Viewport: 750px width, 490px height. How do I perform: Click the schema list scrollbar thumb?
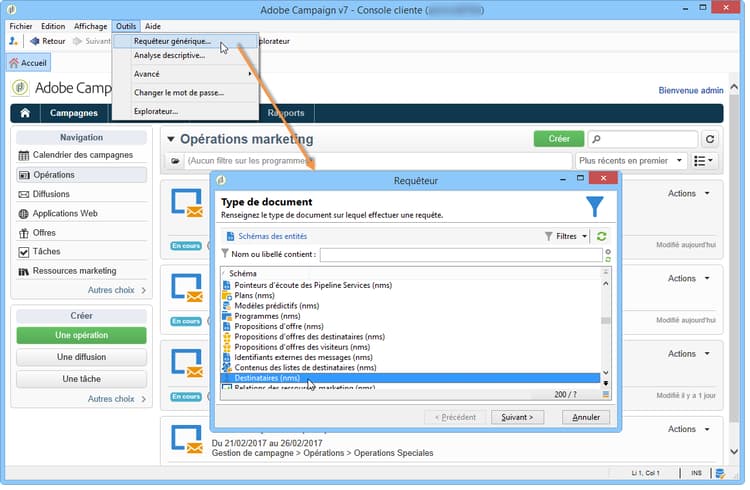606,321
